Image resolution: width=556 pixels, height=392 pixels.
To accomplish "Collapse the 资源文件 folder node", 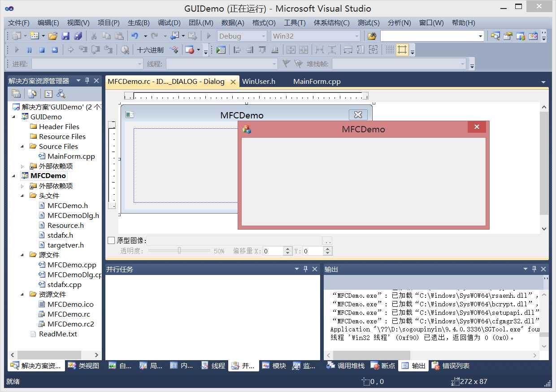I will (22, 294).
